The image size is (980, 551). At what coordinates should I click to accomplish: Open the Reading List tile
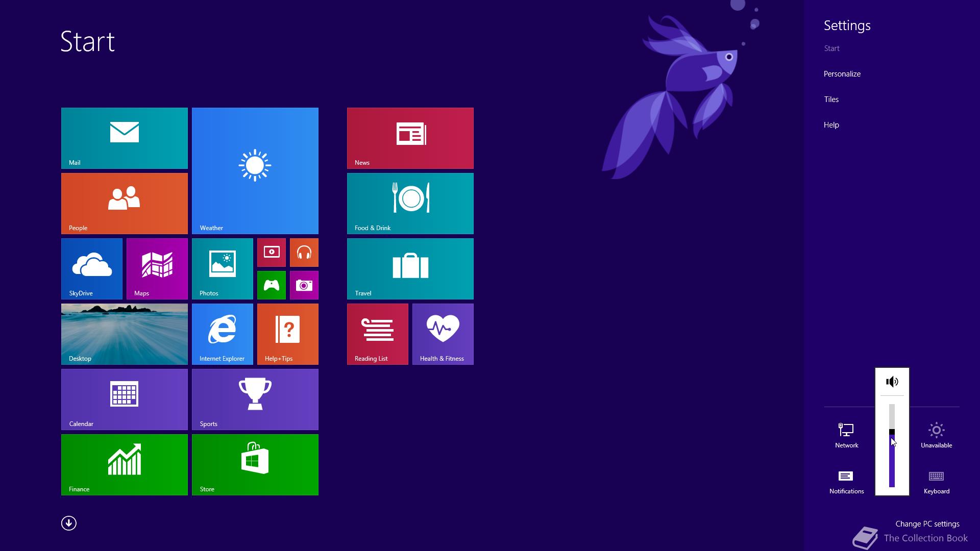(x=378, y=334)
